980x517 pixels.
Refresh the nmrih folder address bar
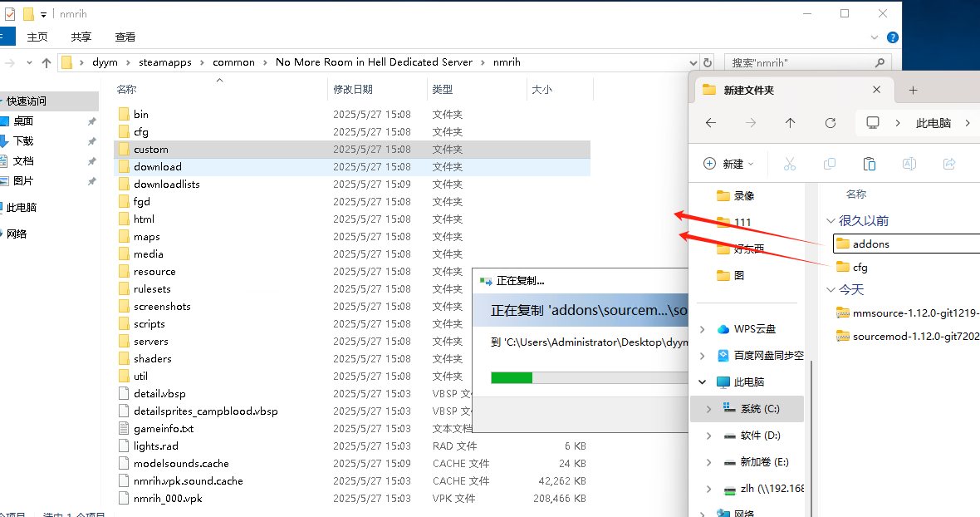click(x=708, y=62)
